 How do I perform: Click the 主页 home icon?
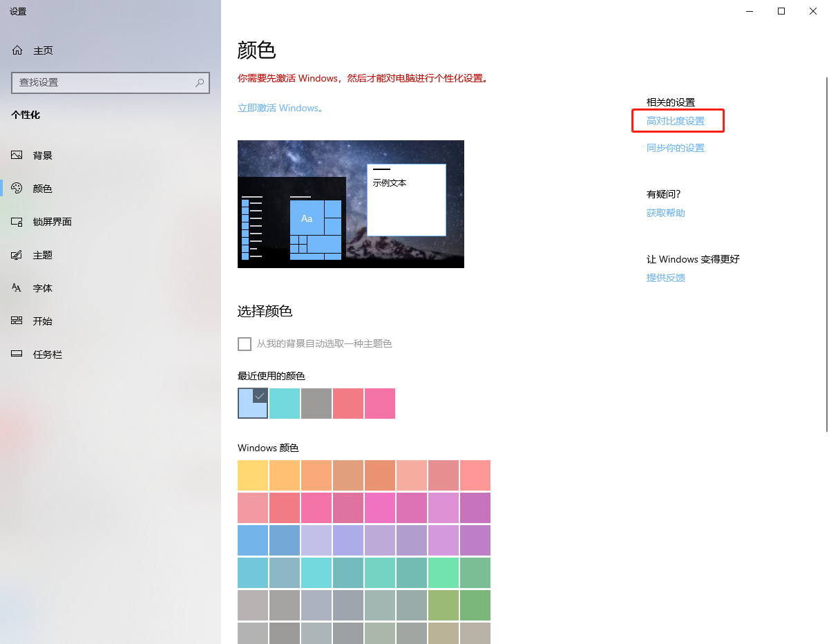16,50
